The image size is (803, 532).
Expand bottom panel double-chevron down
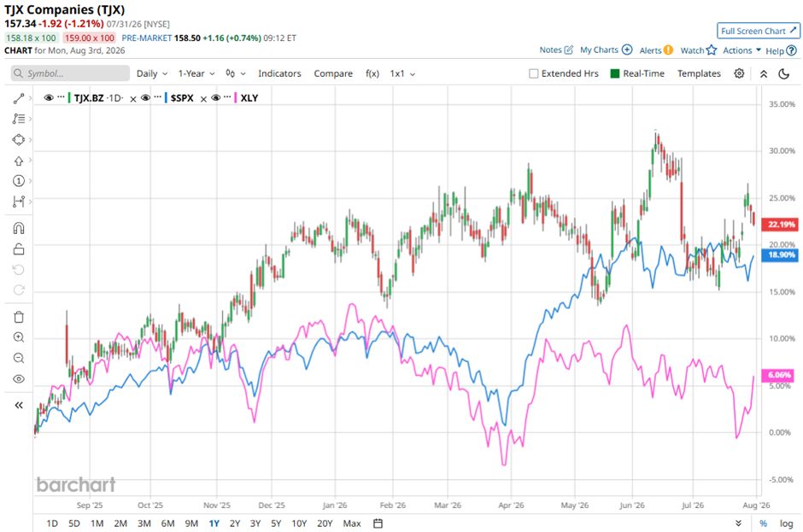[738, 523]
